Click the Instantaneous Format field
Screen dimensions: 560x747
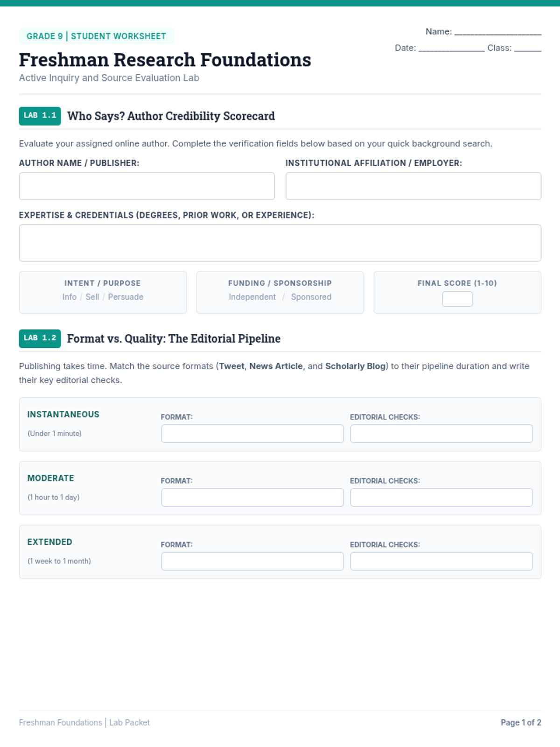tap(252, 434)
